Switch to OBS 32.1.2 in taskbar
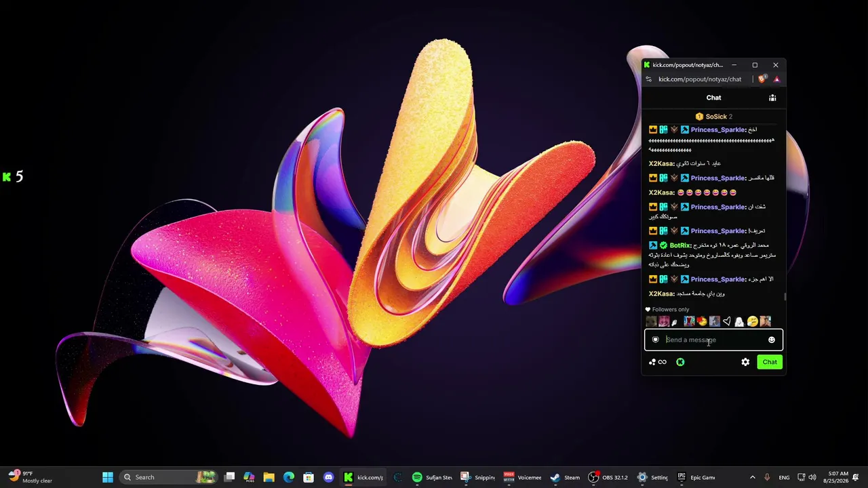 click(608, 477)
